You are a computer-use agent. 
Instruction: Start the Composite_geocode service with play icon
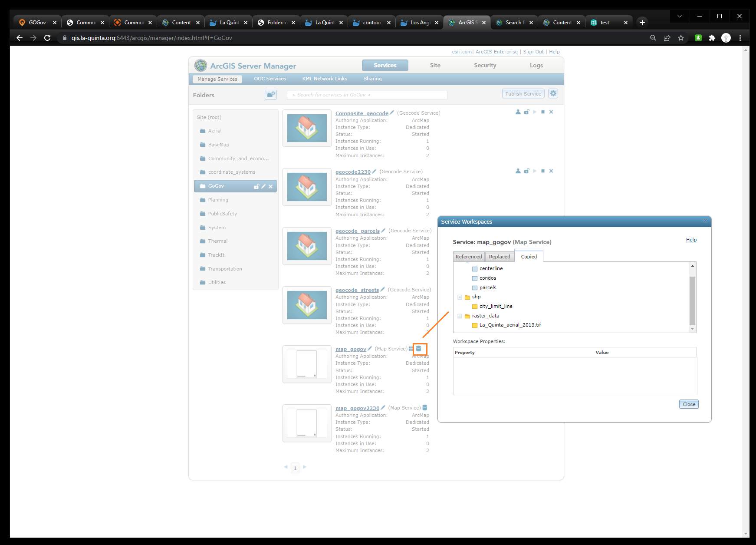tap(535, 112)
